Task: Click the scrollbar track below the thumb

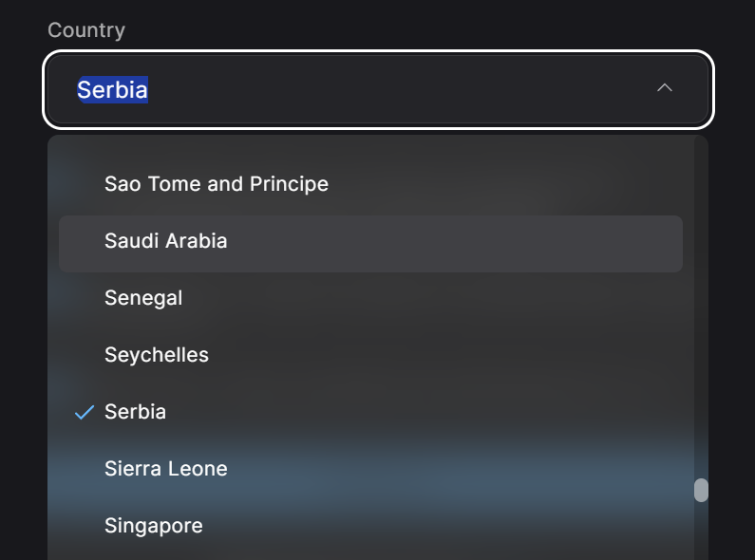Action: point(701,532)
